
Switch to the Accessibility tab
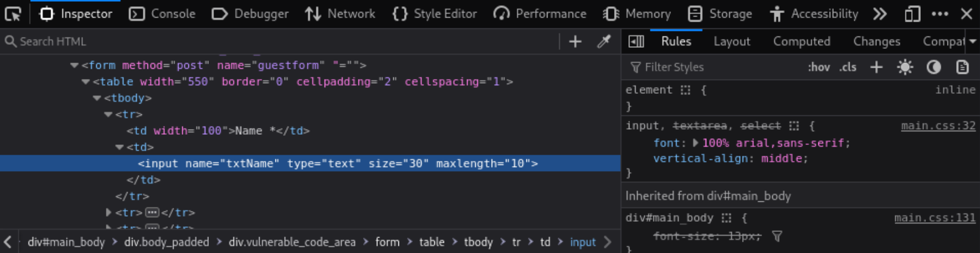pos(813,14)
